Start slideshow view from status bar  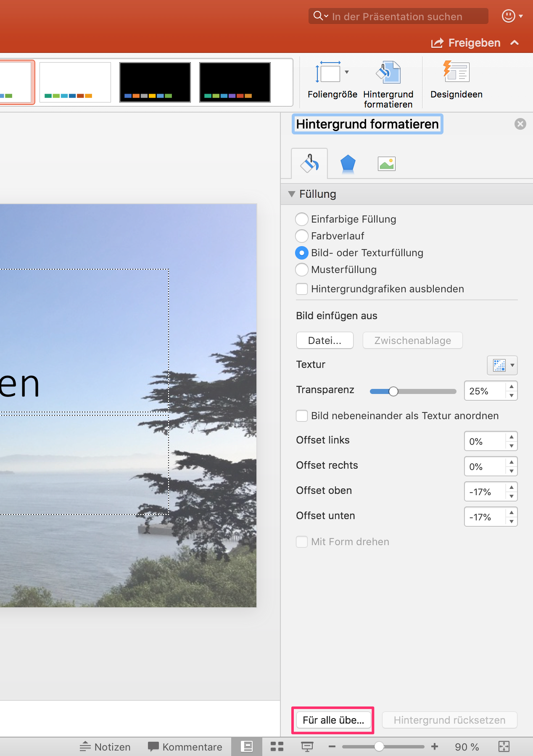pyautogui.click(x=307, y=746)
